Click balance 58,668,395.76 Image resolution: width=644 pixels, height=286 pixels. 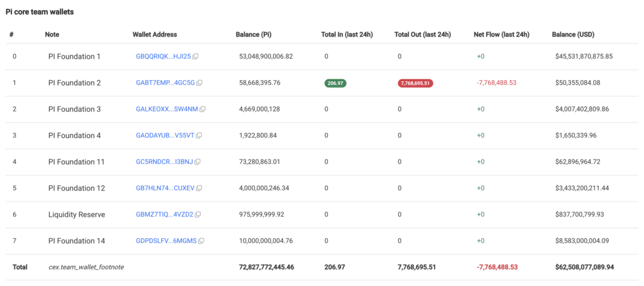click(x=260, y=83)
